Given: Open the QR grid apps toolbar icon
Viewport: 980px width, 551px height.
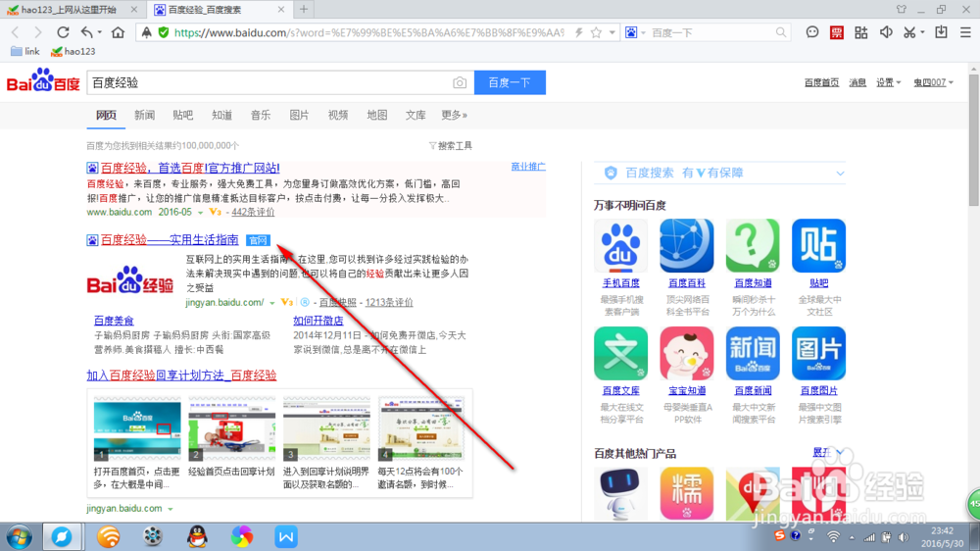Looking at the screenshot, I should (860, 32).
